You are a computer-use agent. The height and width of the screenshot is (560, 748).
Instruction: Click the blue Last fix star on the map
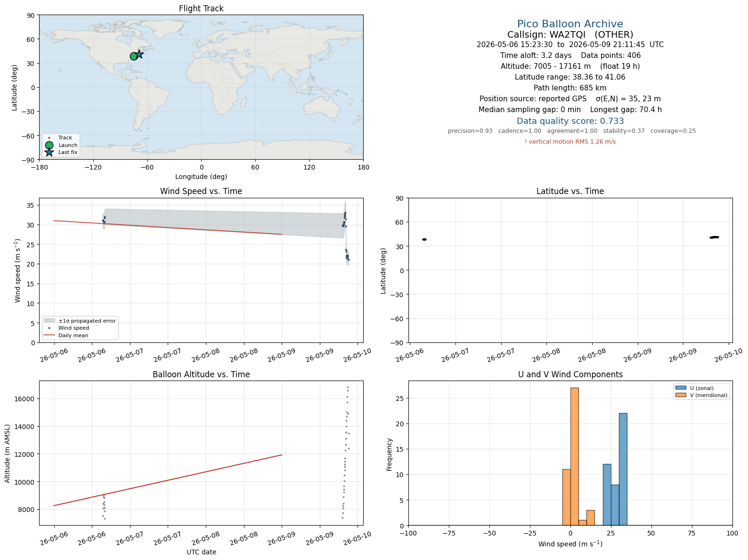click(139, 54)
